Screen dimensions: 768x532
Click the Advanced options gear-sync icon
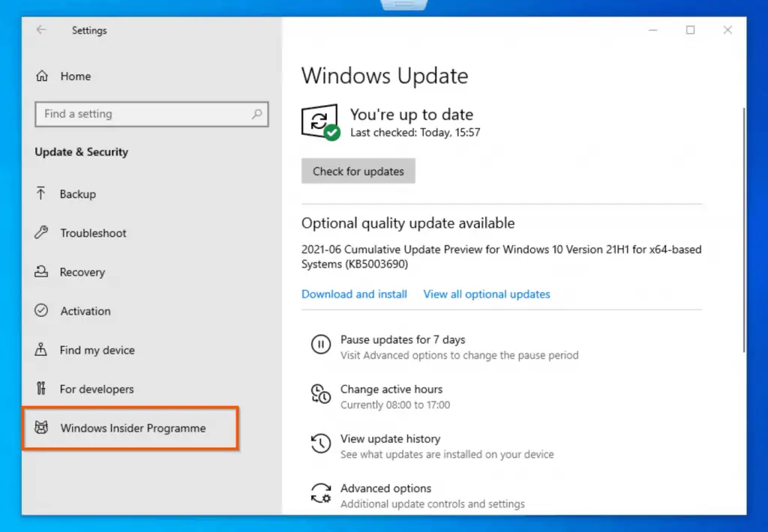coord(321,493)
